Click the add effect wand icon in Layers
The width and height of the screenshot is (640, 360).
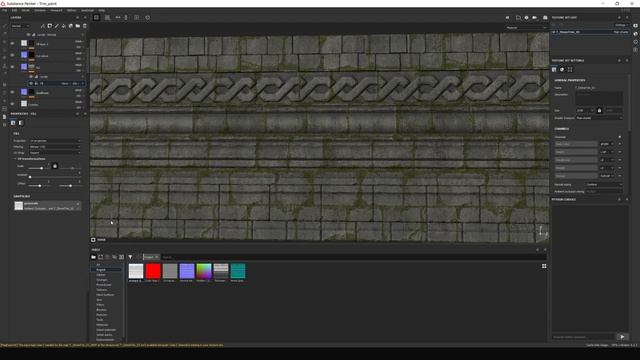click(x=42, y=26)
